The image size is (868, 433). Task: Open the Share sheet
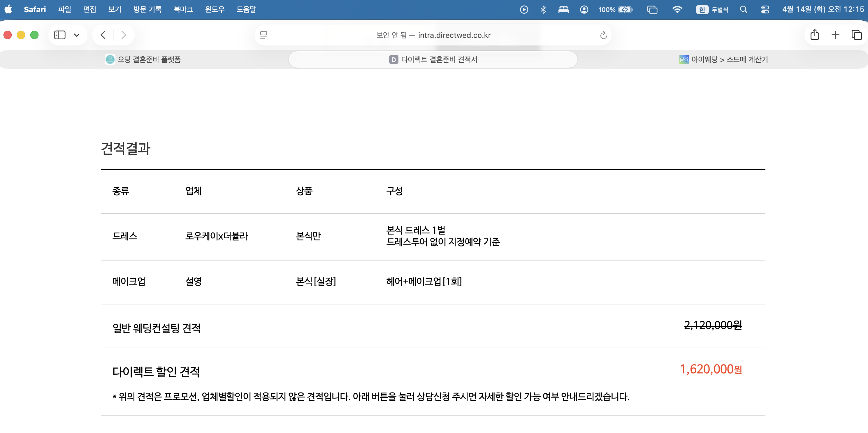coord(815,35)
